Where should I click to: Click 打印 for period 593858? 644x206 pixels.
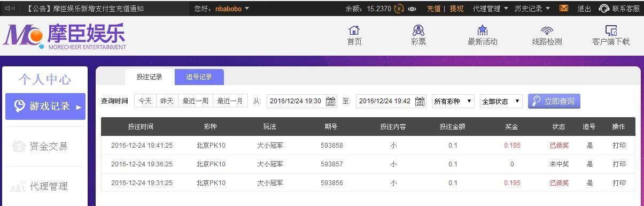[x=619, y=146]
